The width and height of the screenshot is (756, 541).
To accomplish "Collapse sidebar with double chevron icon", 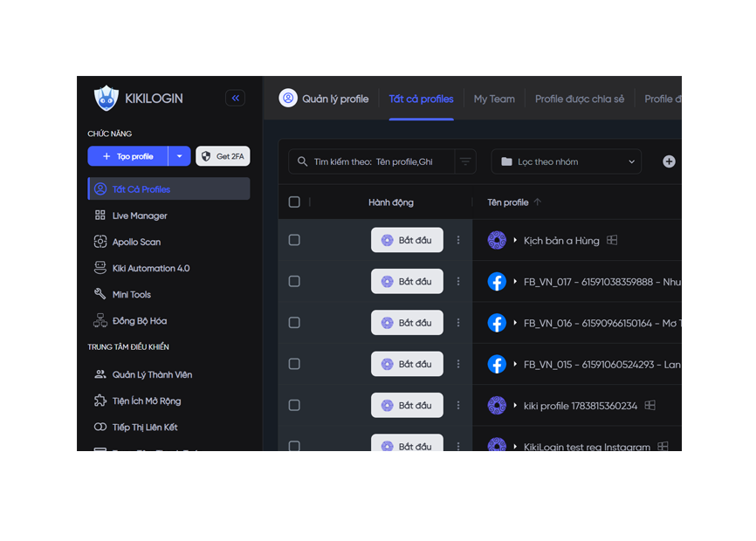I will pyautogui.click(x=236, y=99).
